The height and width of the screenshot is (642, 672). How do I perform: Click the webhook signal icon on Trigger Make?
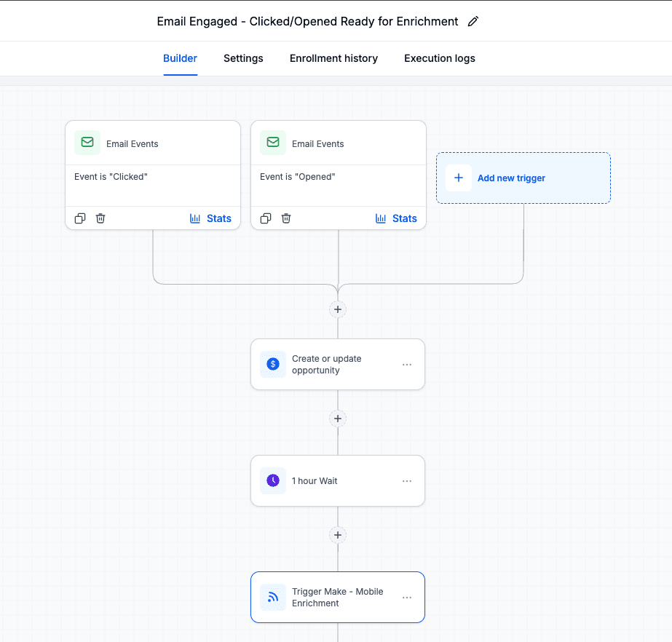coord(273,598)
